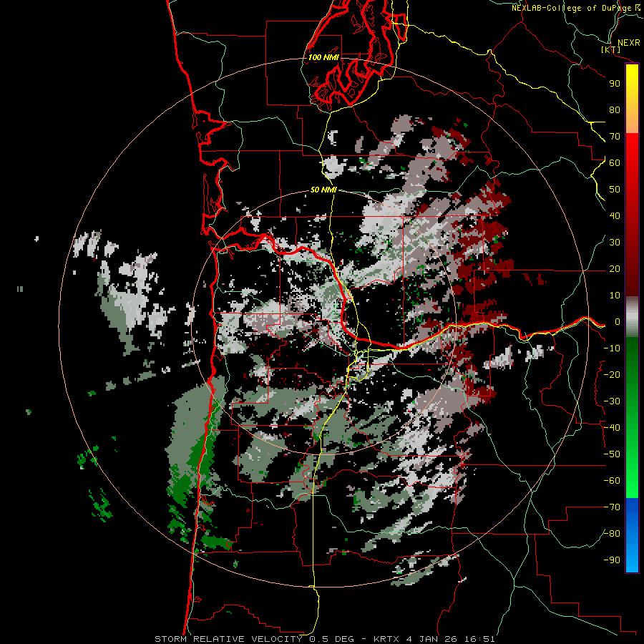644x644 pixels.
Task: Click the 40 knot value on the scale
Action: [x=615, y=215]
